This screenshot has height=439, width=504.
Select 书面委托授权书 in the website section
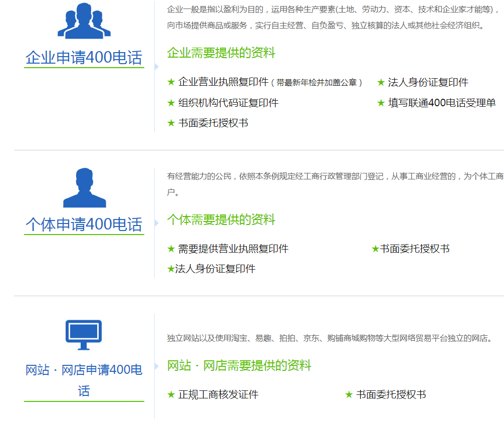(x=391, y=394)
